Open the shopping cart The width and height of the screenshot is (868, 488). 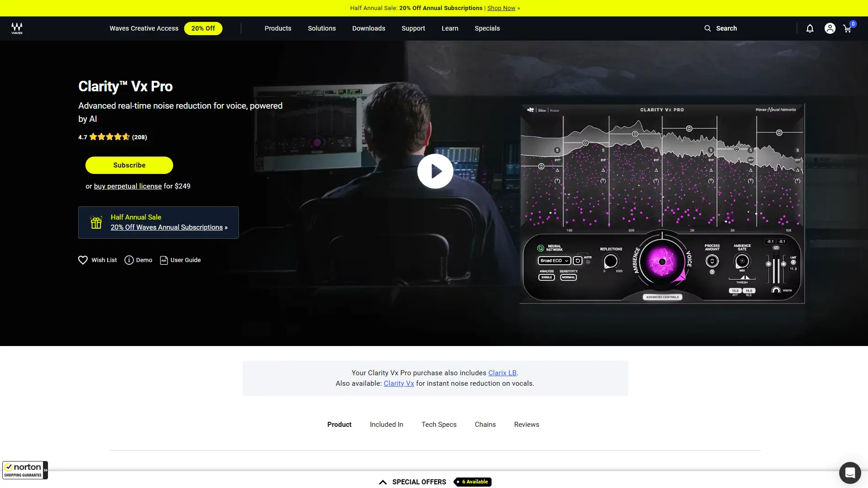[848, 28]
